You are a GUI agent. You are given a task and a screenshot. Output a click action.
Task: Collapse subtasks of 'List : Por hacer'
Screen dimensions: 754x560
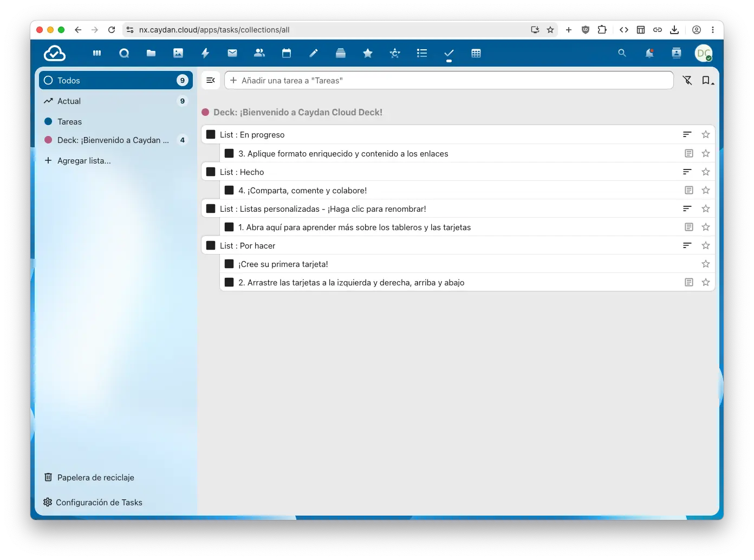tap(687, 245)
